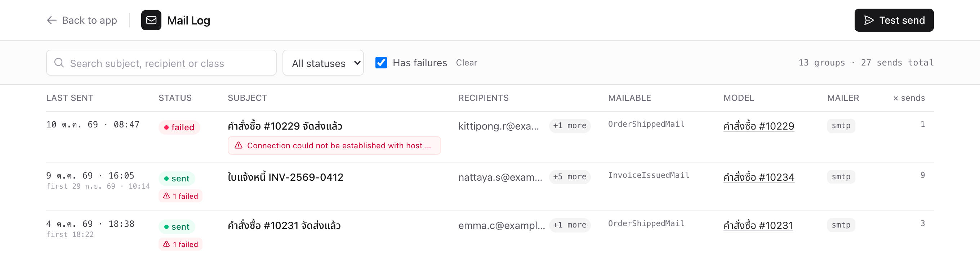The image size is (980, 270).
Task: Open model link คำสั่งซื้อ #10234
Action: click(758, 177)
